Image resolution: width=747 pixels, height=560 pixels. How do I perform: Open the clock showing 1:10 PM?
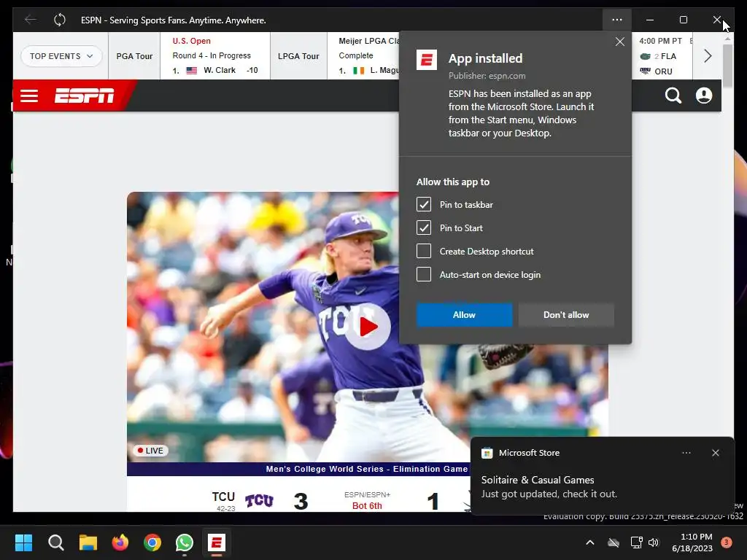pyautogui.click(x=692, y=542)
